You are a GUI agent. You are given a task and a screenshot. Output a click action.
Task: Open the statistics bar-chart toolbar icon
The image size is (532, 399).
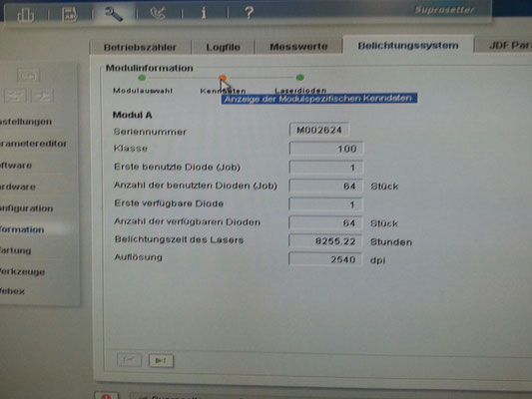point(26,15)
